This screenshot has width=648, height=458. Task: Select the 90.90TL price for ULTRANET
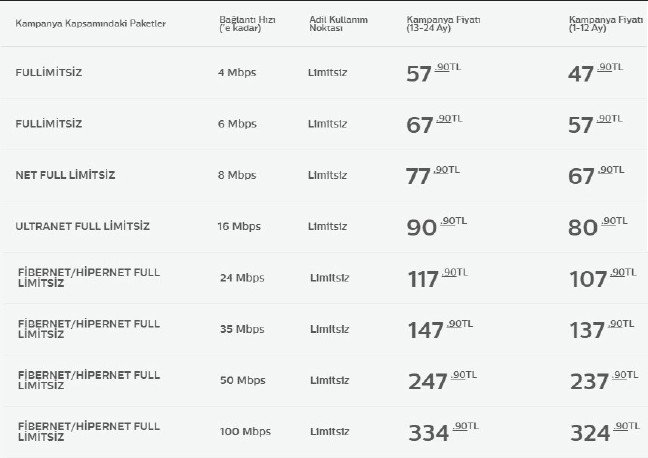435,226
